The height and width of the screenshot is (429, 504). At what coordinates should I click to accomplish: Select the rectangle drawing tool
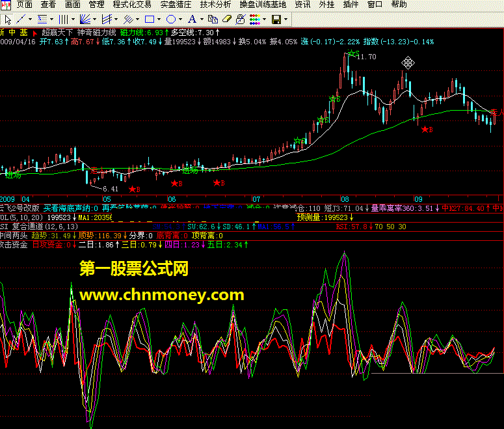click(150, 20)
